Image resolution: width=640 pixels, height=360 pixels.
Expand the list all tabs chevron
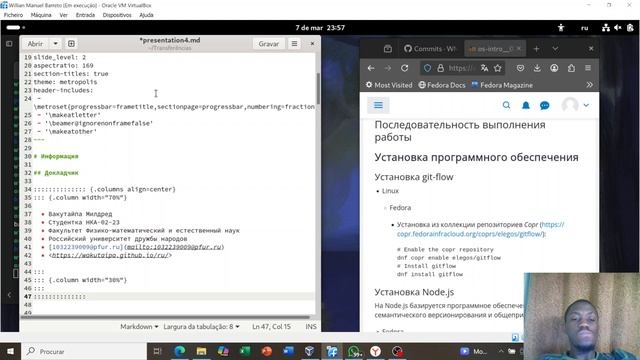pos(555,49)
